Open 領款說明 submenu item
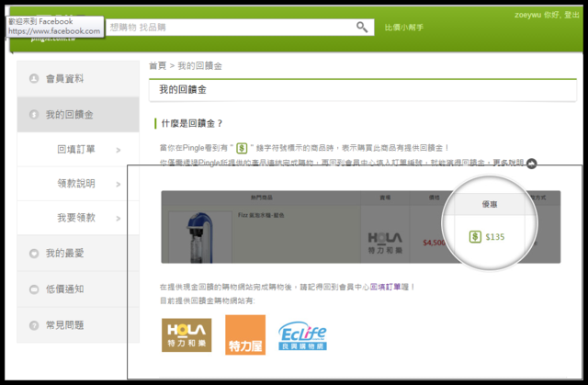588x385 pixels. (78, 184)
